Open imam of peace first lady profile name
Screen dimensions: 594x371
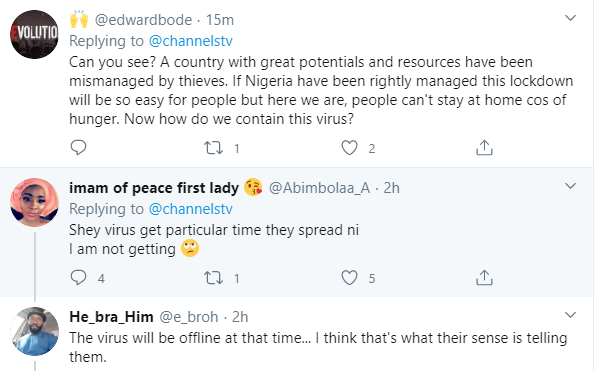154,188
